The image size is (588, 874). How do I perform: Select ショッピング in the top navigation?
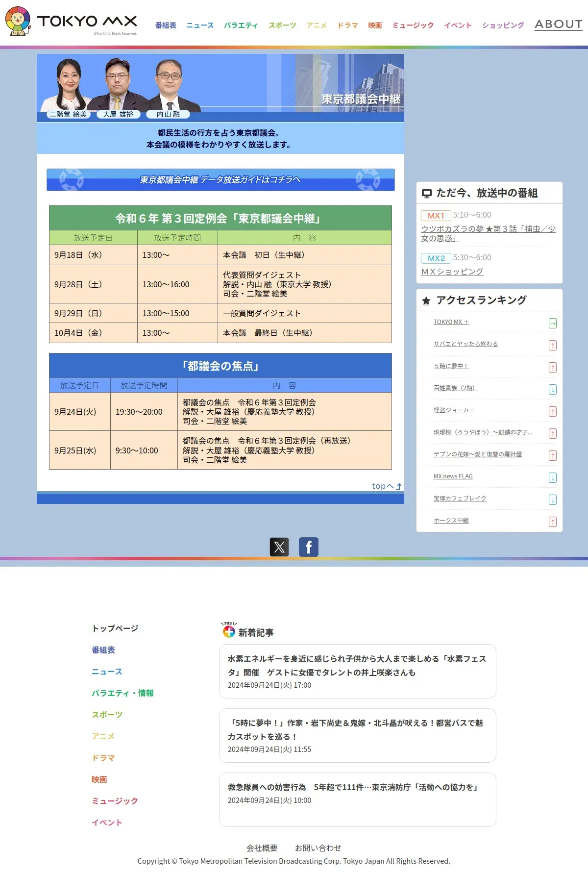point(503,25)
